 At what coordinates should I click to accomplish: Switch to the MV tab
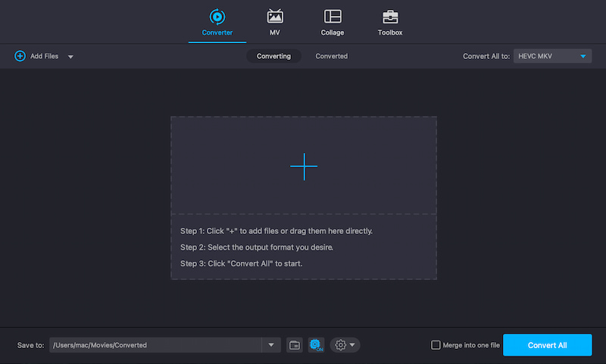click(275, 23)
